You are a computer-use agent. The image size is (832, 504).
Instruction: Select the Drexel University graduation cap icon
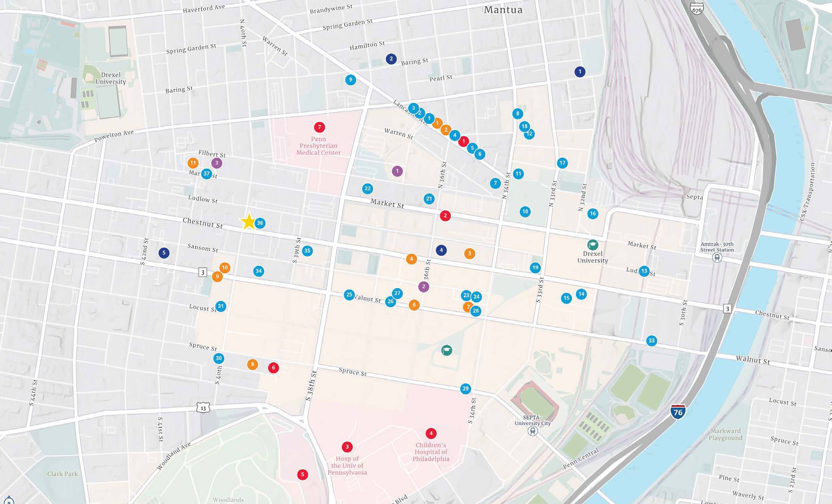(593, 245)
